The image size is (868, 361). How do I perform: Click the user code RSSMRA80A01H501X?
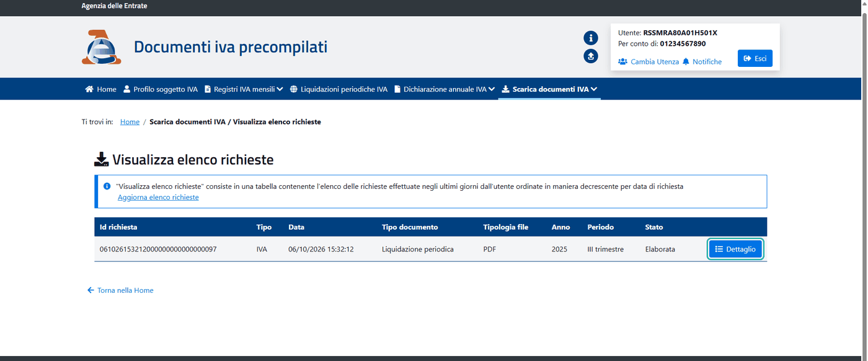coord(680,33)
